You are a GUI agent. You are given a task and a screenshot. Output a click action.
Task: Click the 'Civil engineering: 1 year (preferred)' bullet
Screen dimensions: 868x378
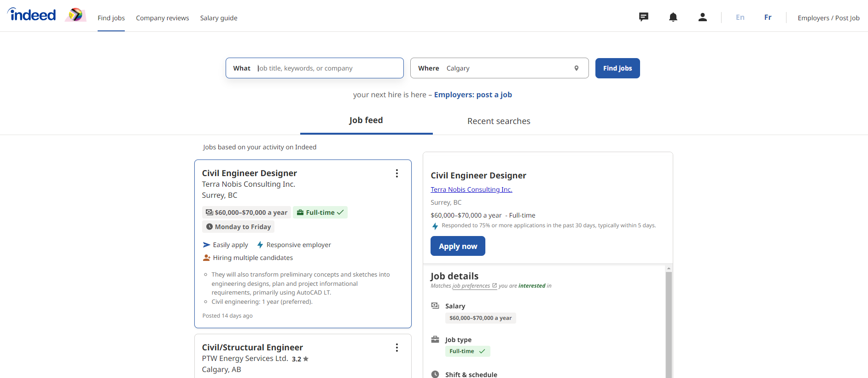coord(262,302)
